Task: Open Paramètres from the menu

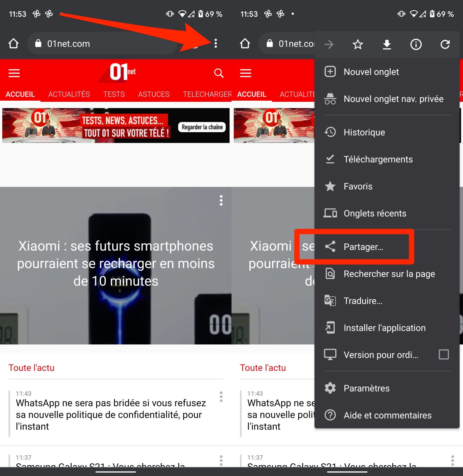Action: point(387,388)
